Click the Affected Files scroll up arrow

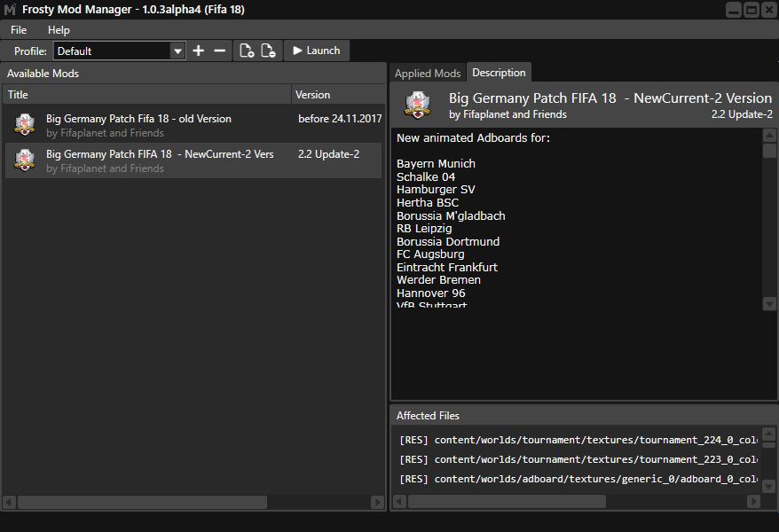(768, 434)
